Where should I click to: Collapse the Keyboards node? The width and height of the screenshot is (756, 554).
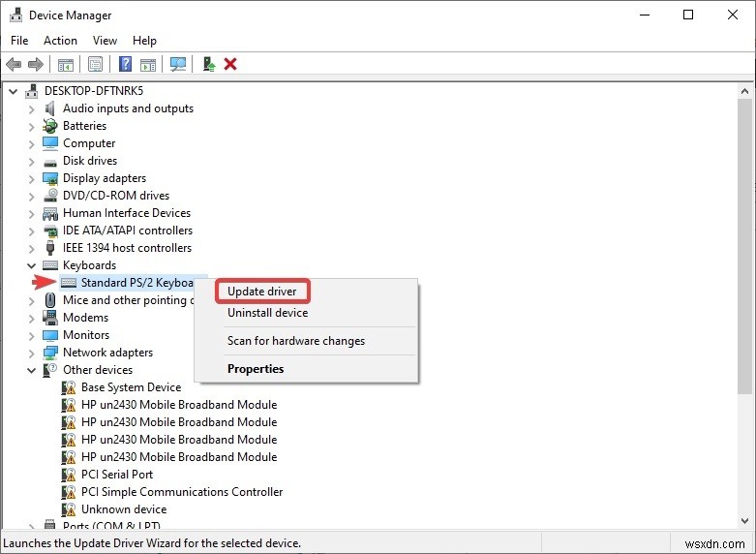(x=31, y=266)
